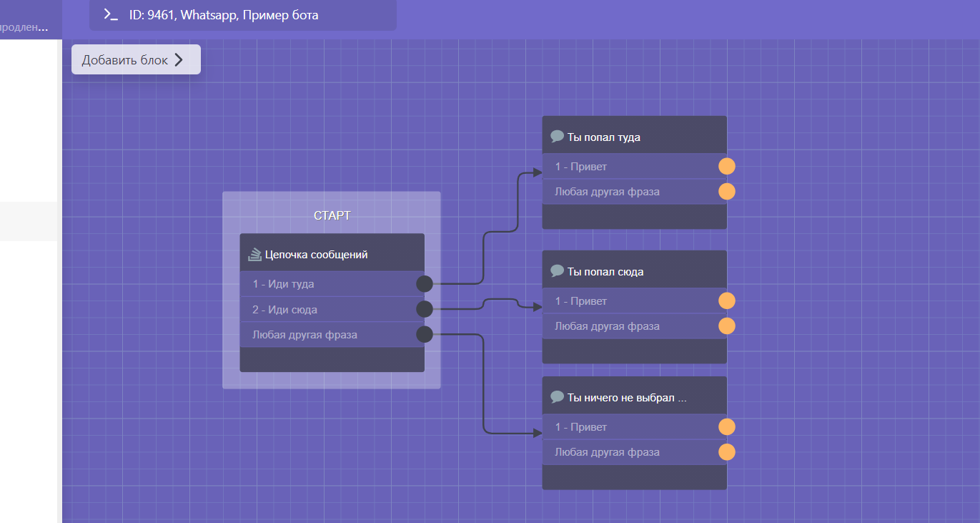The image size is (980, 523).
Task: Click Любая другая фраза row in Цепочка сообщений
Action: click(332, 334)
